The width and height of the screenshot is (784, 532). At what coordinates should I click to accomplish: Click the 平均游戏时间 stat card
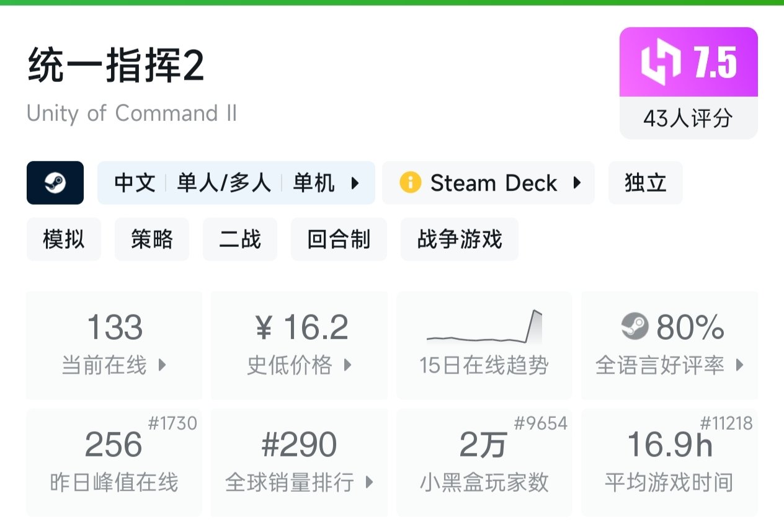click(x=669, y=462)
